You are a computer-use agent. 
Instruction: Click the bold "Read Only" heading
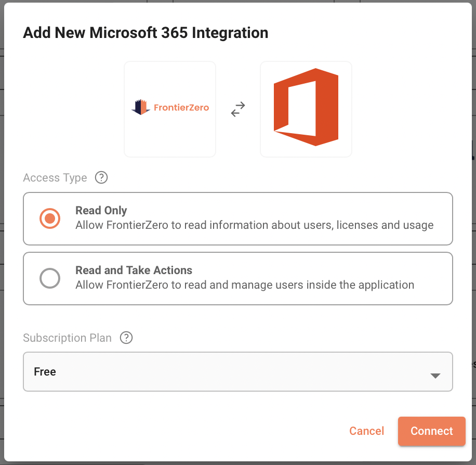click(x=101, y=211)
